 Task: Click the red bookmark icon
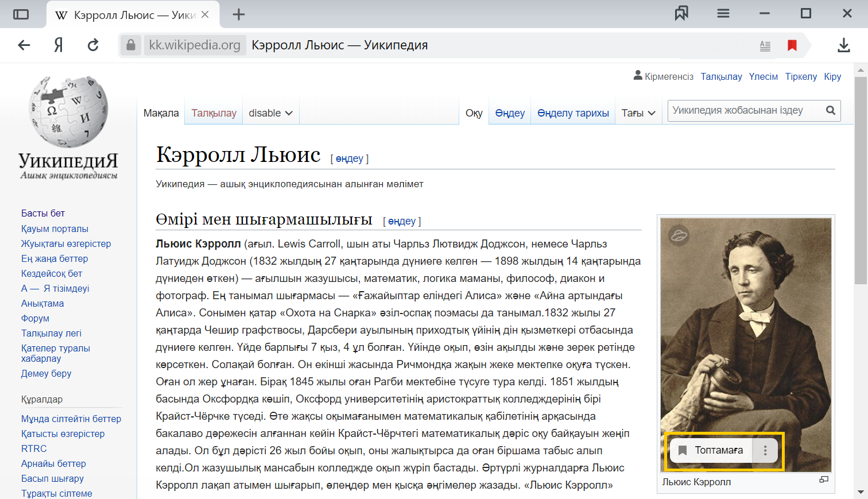pyautogui.click(x=792, y=45)
